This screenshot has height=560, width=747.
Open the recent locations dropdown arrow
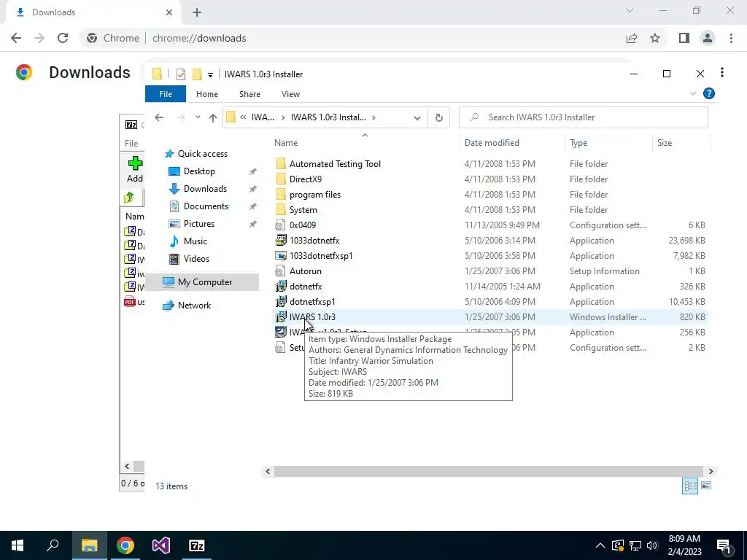(x=198, y=117)
